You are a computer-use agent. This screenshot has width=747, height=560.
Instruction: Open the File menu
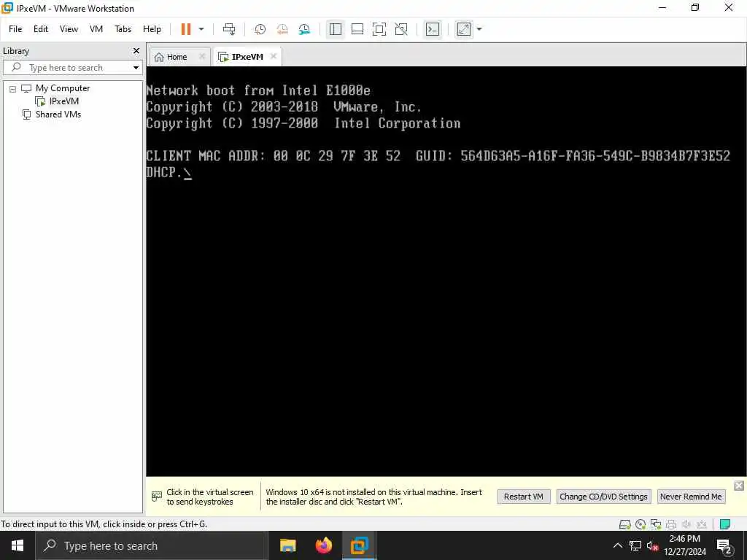pos(15,29)
